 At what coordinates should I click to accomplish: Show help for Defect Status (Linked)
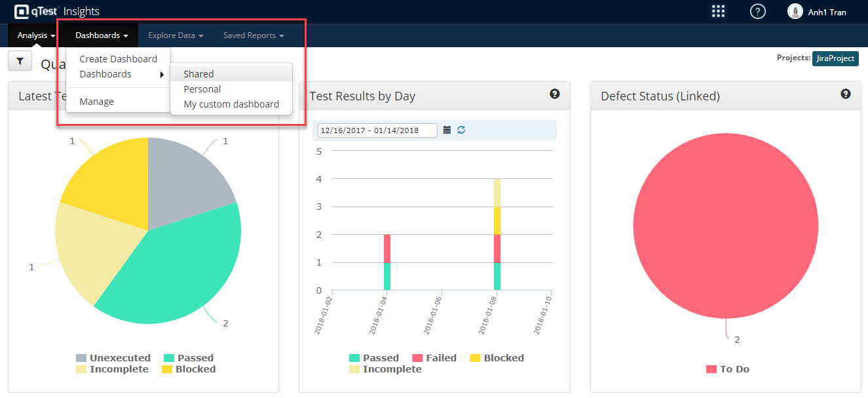(x=845, y=94)
